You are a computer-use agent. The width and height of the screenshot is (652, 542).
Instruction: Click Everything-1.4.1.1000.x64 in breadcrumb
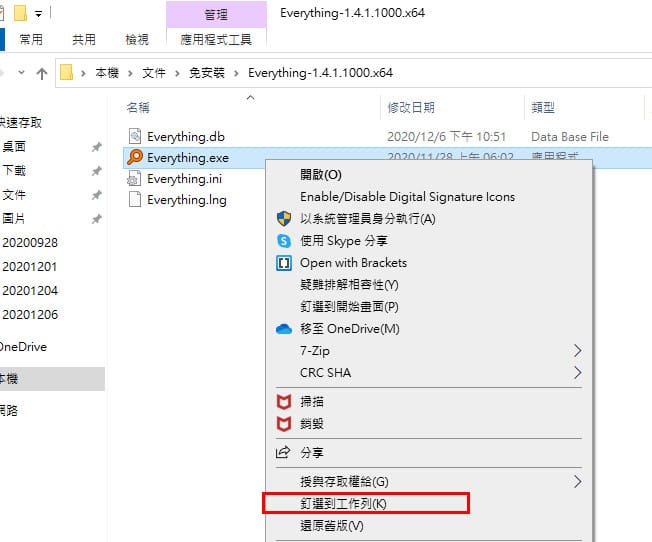(x=321, y=73)
